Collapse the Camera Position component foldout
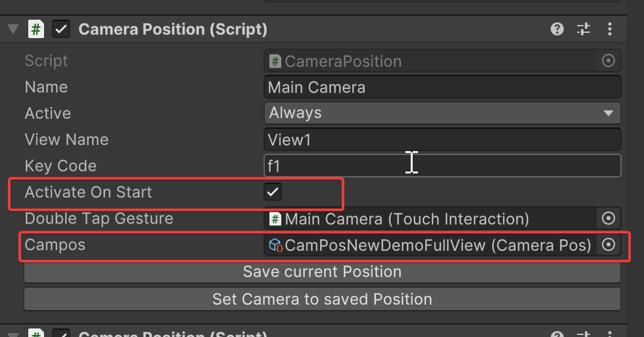This screenshot has width=644, height=337. 13,30
